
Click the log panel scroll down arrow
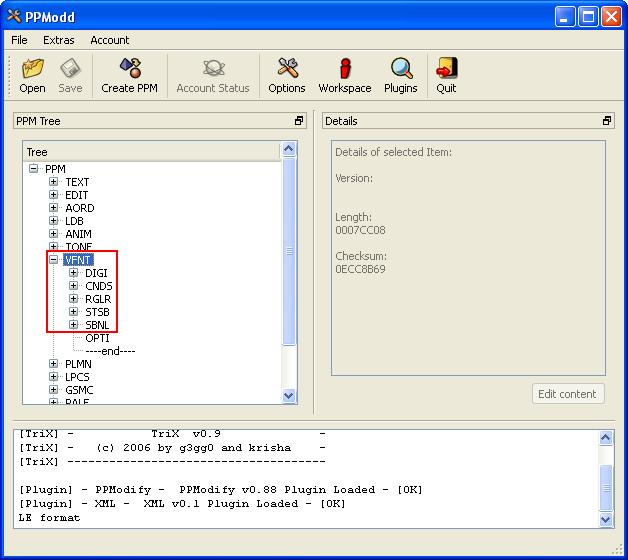tap(606, 520)
